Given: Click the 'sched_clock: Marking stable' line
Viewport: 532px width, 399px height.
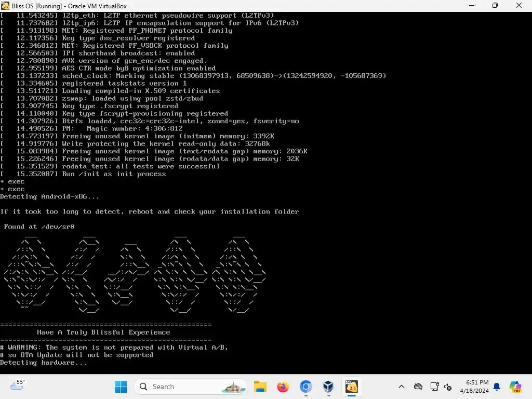Looking at the screenshot, I should click(193, 76).
